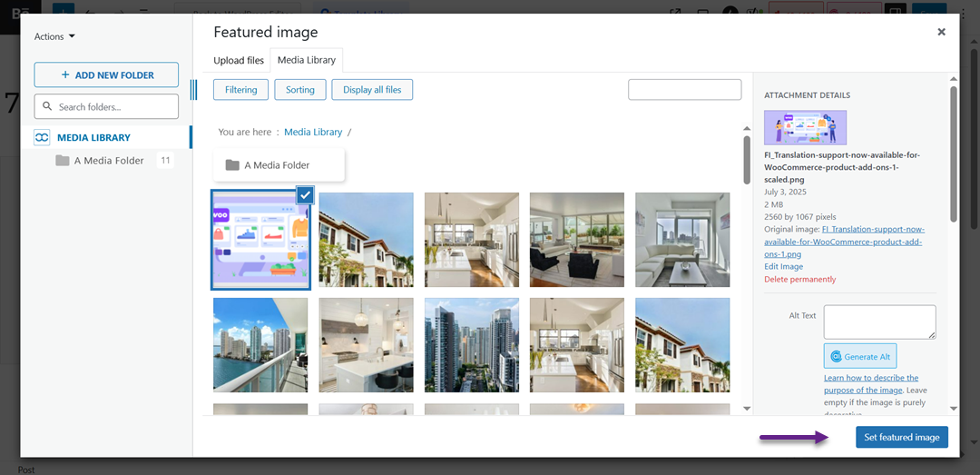Image resolution: width=980 pixels, height=475 pixels.
Task: Click the Display all files button
Action: pyautogui.click(x=372, y=90)
